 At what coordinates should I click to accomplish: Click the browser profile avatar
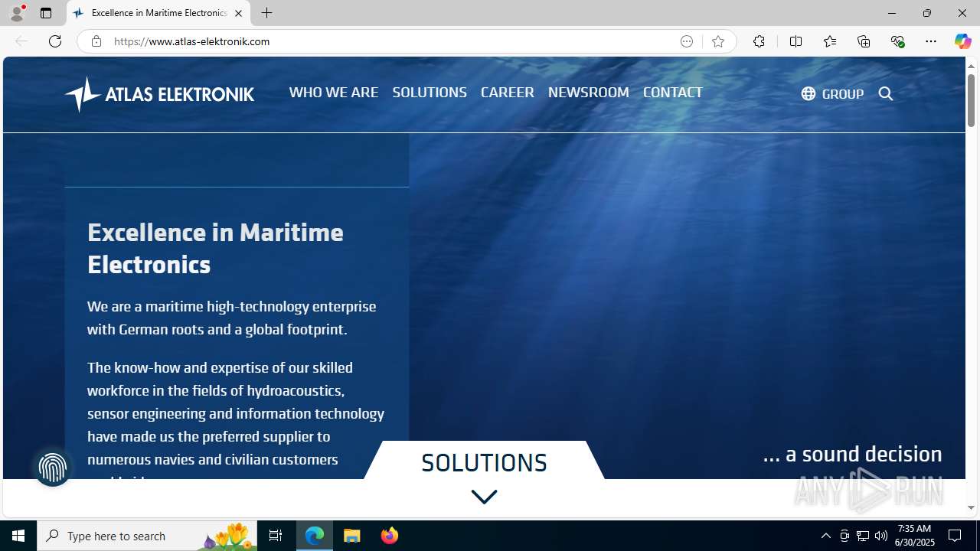click(17, 13)
